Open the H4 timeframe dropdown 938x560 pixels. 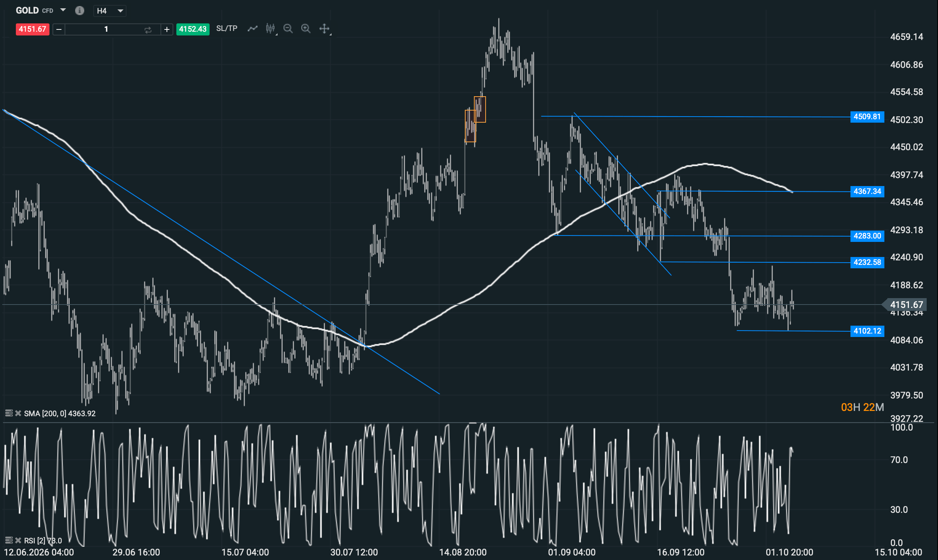[110, 11]
